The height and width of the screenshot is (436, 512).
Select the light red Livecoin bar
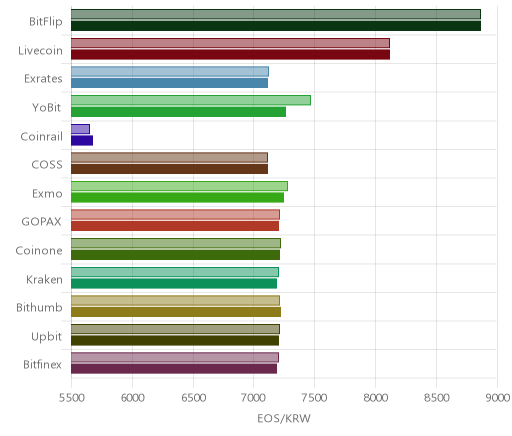(x=230, y=43)
